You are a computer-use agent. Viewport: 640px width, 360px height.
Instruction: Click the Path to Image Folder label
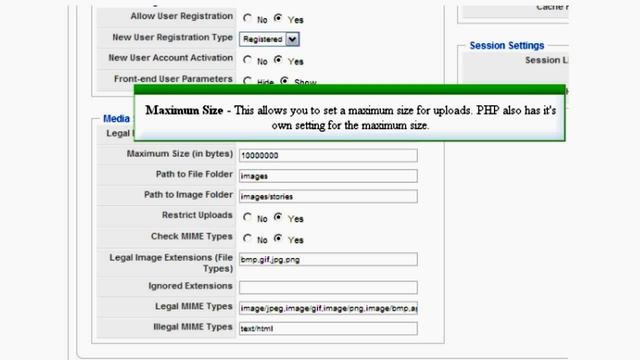[x=188, y=195]
